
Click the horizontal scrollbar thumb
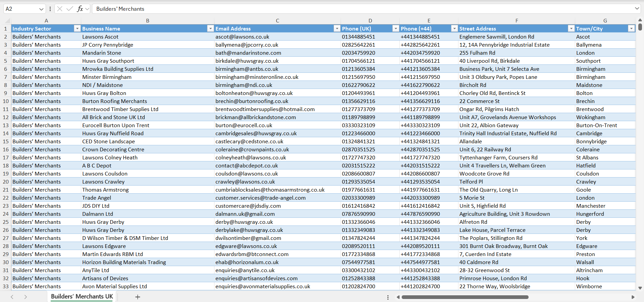click(465, 297)
